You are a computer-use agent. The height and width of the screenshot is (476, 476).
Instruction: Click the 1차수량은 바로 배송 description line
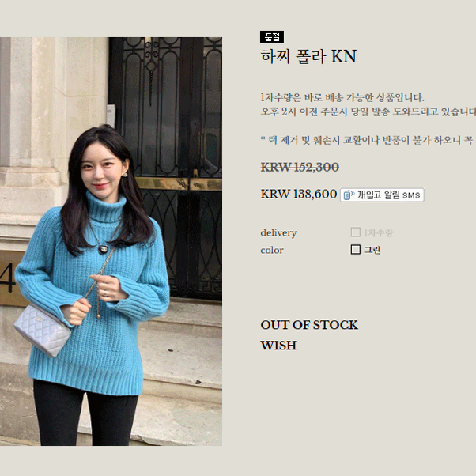(342, 98)
